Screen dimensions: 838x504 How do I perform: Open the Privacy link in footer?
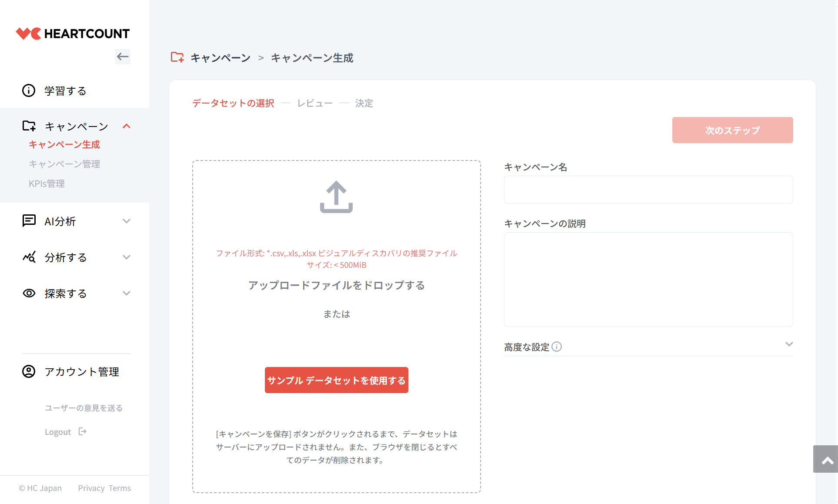[x=91, y=488]
